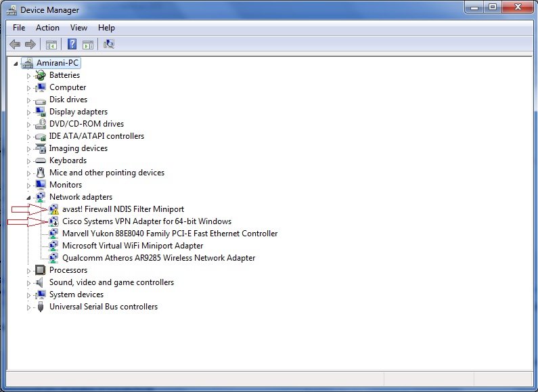Expand the Imaging devices node
Screen dimensions: 538x392
tap(28, 149)
